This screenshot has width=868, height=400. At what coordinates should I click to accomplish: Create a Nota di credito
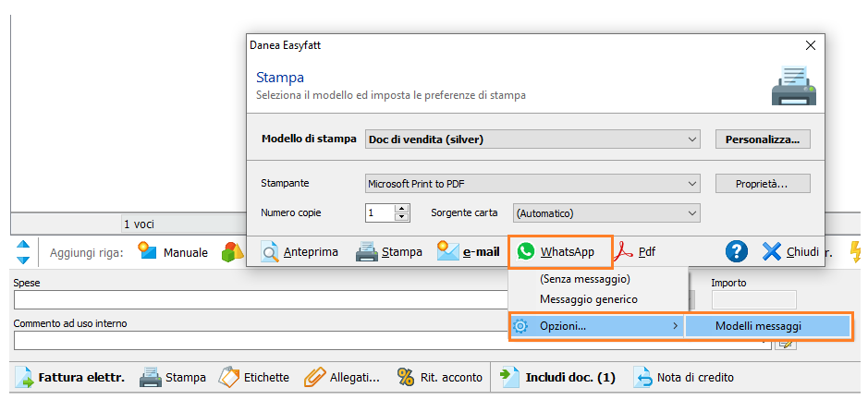(x=684, y=377)
